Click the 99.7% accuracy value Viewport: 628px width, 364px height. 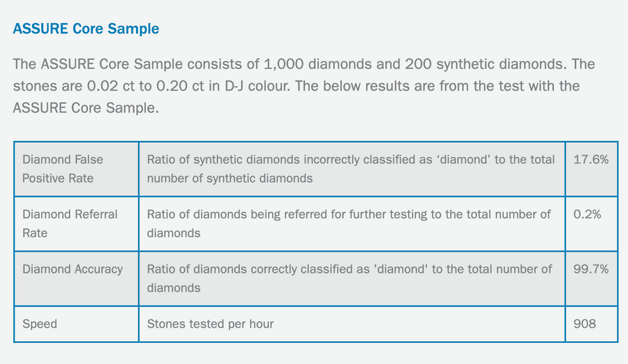[x=591, y=269]
